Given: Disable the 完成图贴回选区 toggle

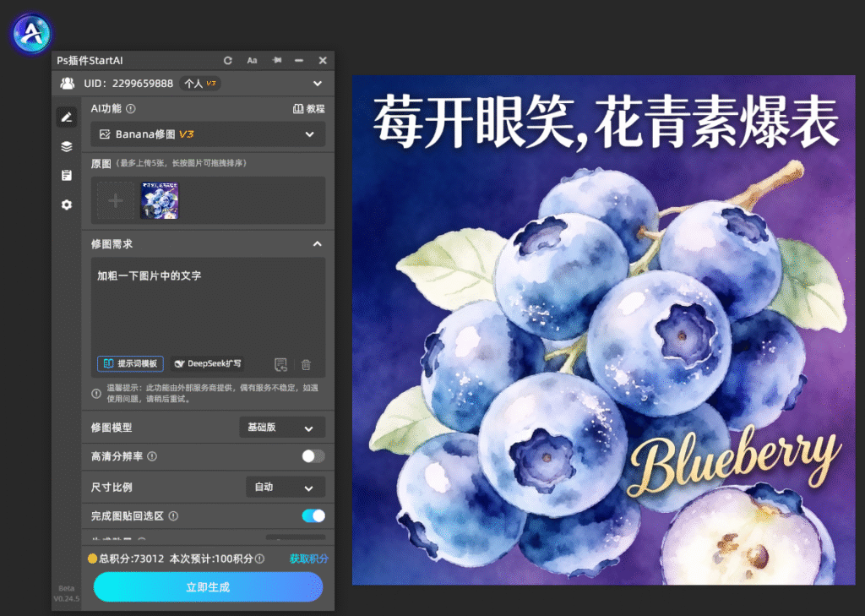Looking at the screenshot, I should point(313,516).
